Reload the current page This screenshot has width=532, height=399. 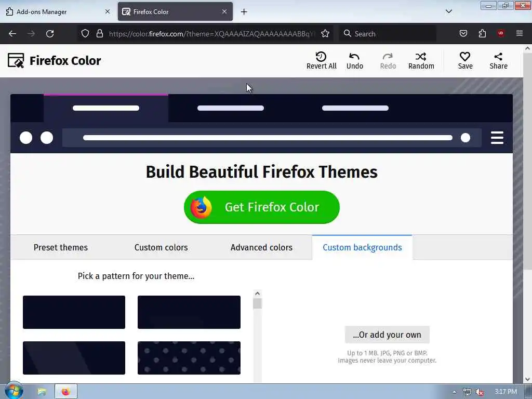point(50,34)
